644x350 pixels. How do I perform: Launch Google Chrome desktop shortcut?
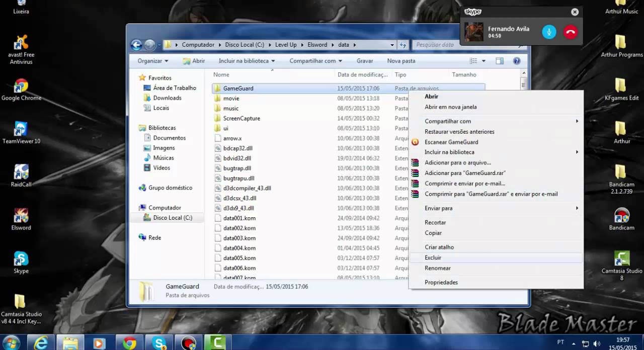21,90
